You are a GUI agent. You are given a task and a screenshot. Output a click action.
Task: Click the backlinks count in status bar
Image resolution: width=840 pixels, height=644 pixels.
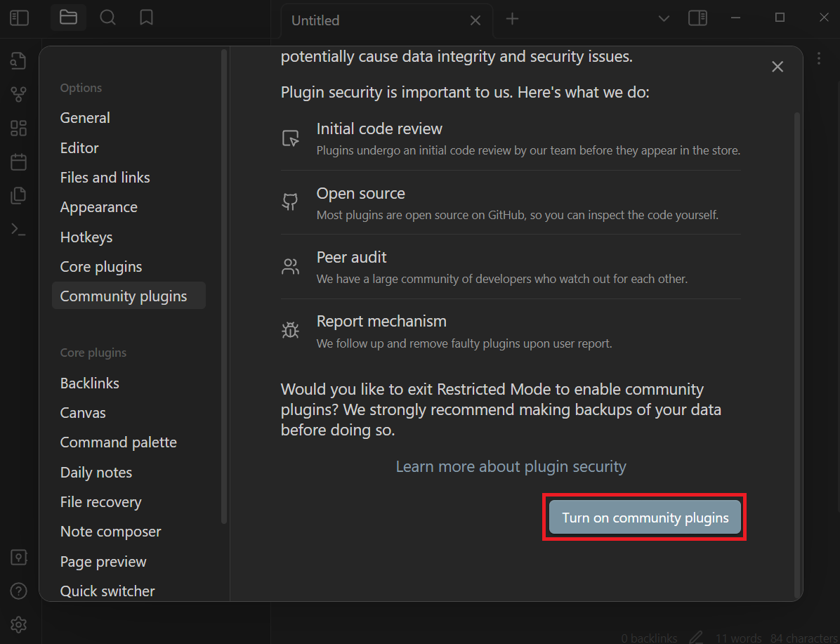pos(649,638)
